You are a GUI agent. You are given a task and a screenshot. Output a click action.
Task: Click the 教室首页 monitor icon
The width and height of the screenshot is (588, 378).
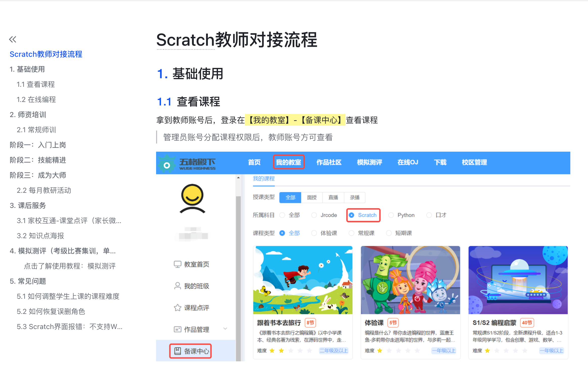[178, 264]
